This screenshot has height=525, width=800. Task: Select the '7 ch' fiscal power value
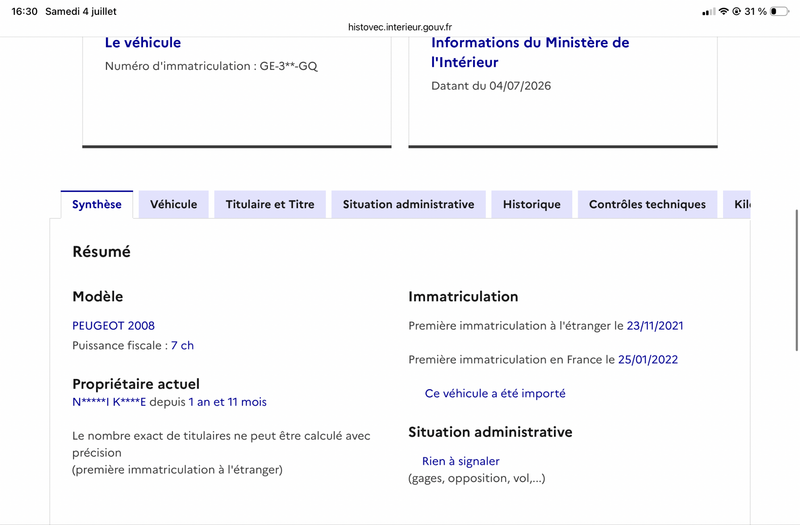(182, 345)
